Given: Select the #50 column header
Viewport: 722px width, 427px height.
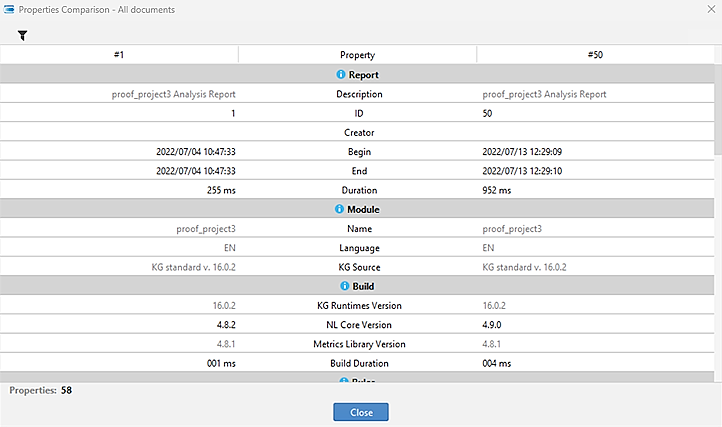Looking at the screenshot, I should click(x=595, y=55).
